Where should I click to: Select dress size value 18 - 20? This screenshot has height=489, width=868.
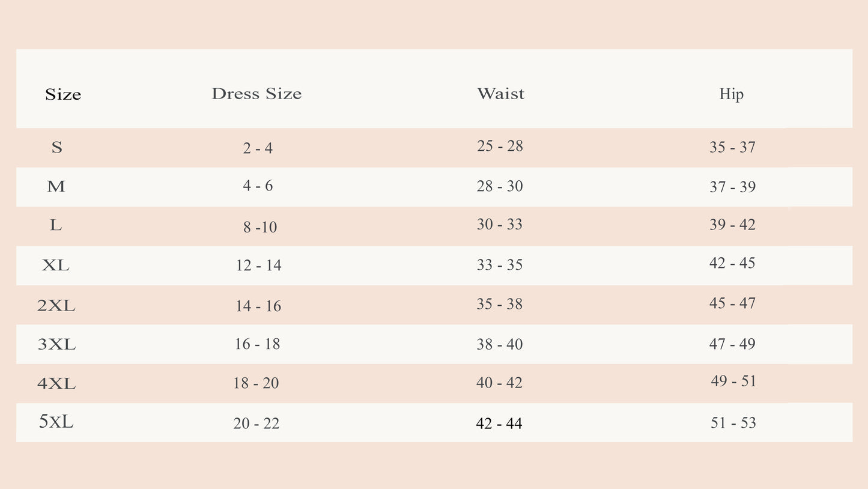(x=256, y=383)
